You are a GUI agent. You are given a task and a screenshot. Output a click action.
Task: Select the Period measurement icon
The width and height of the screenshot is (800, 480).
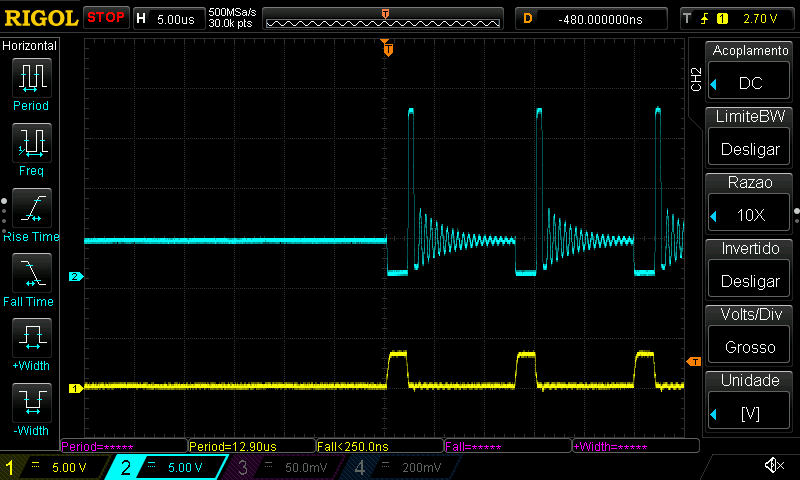point(32,78)
